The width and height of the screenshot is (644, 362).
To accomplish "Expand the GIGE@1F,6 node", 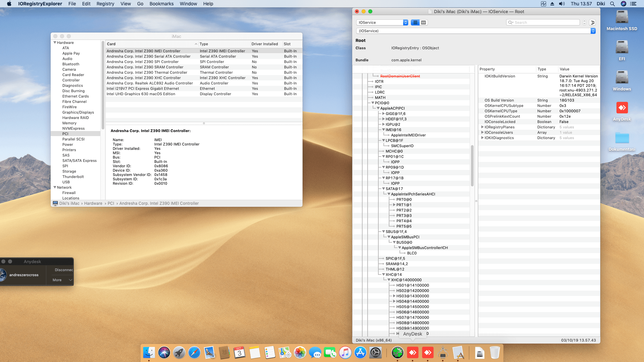I will pyautogui.click(x=384, y=114).
